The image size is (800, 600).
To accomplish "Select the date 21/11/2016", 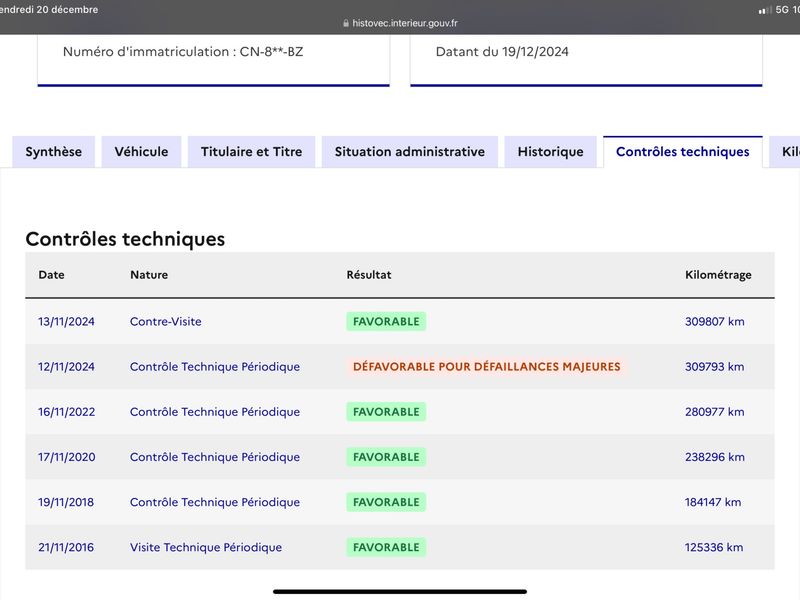I will coord(66,547).
